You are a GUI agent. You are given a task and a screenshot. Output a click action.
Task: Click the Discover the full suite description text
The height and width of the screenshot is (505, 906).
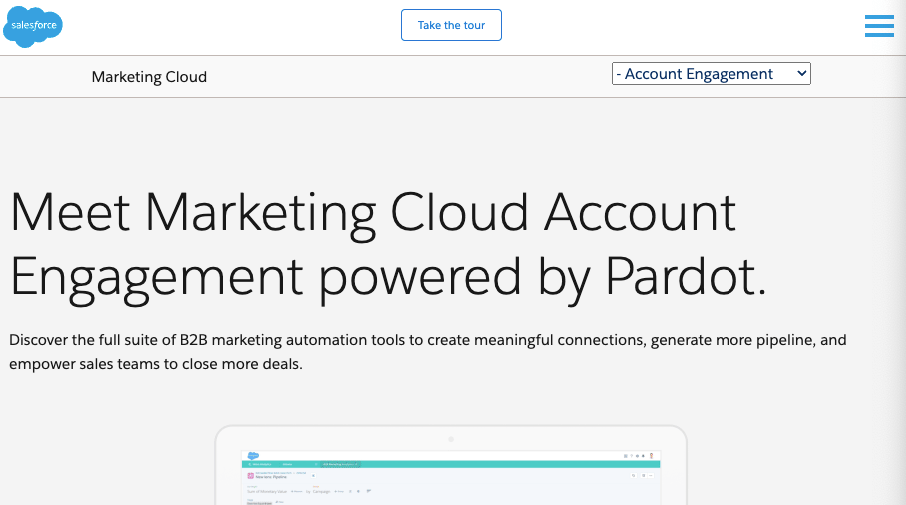tap(428, 352)
